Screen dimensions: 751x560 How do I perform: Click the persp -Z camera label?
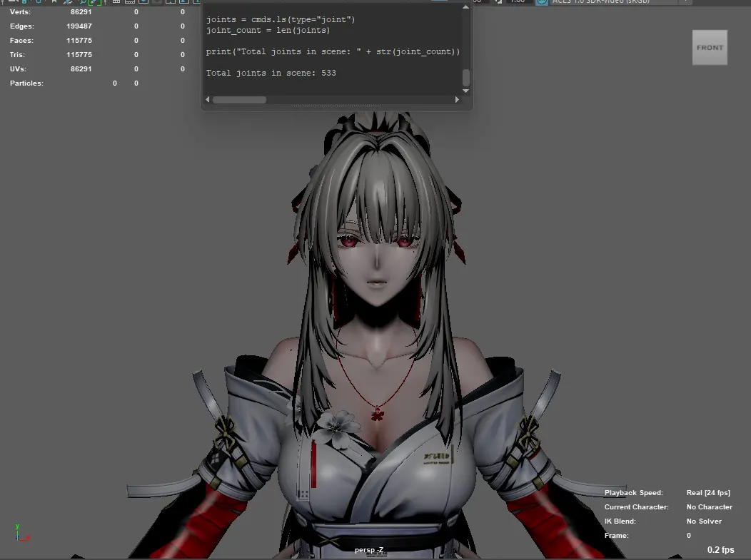pos(369,550)
